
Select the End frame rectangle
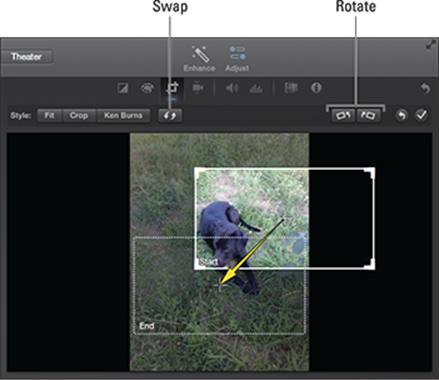[220, 286]
